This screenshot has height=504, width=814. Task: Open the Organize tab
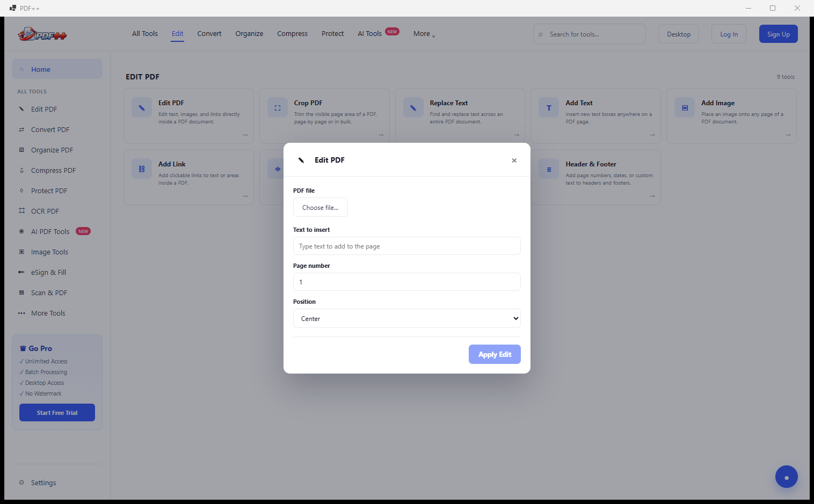coord(249,33)
